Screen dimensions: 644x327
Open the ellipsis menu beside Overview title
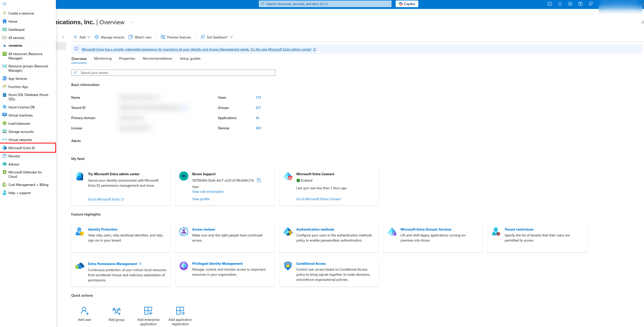point(132,22)
